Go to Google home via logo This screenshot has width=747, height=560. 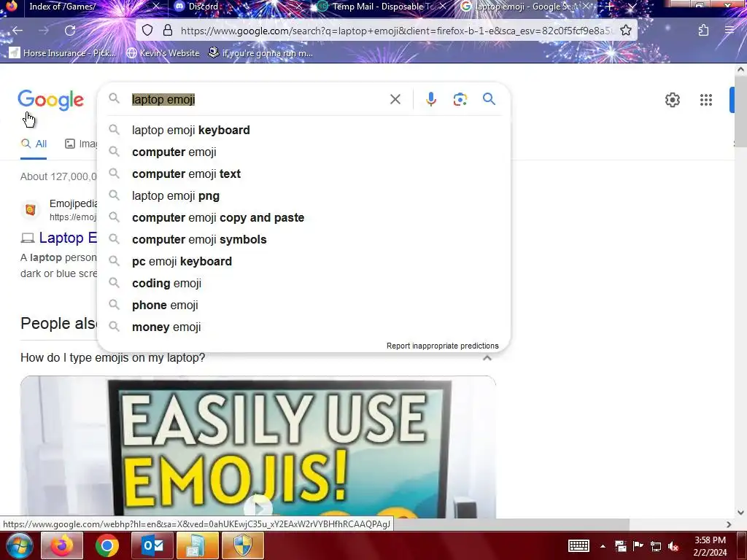pyautogui.click(x=51, y=100)
